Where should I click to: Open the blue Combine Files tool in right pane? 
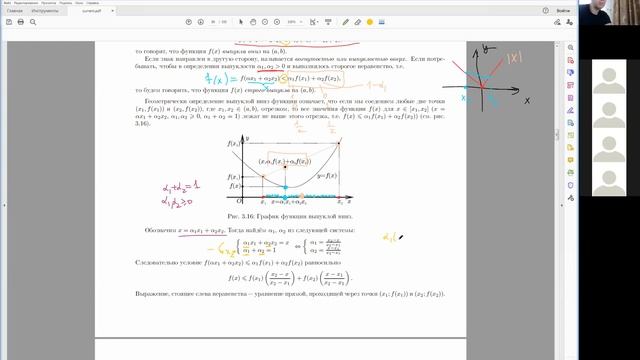[571, 73]
